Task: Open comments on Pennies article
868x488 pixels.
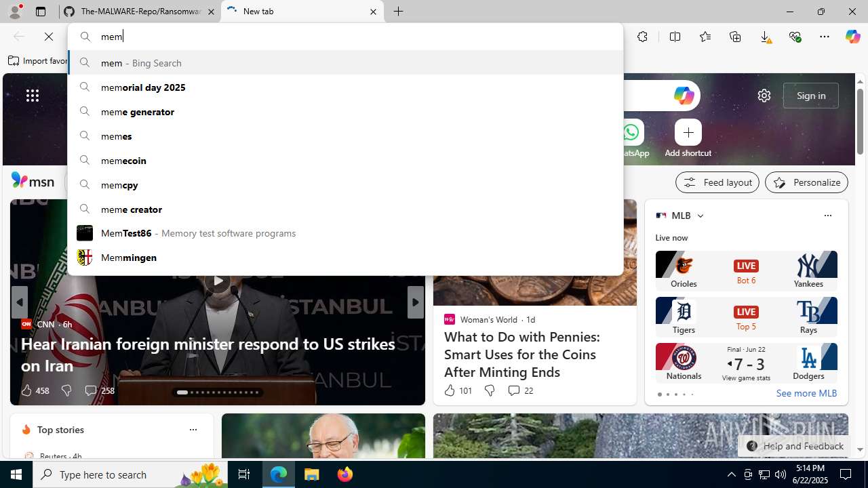Action: (520, 390)
